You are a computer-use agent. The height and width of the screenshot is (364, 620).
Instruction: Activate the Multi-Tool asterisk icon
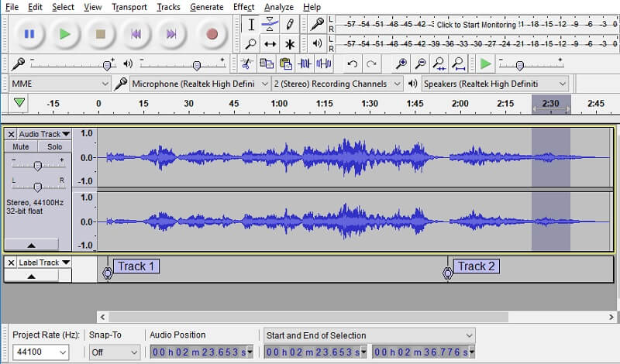[289, 44]
